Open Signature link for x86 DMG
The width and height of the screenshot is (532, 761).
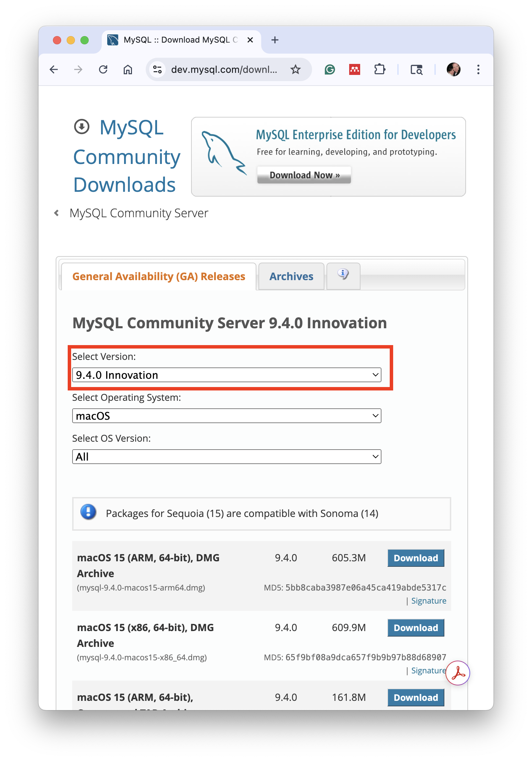[429, 671]
